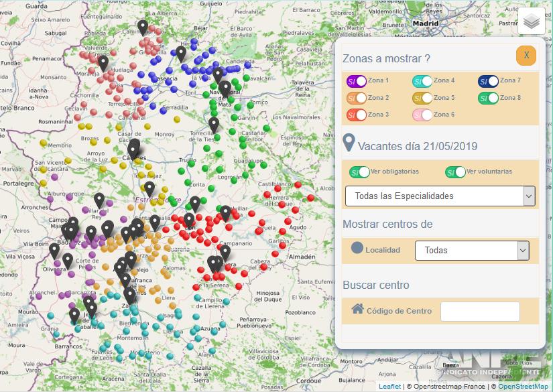Click the black pin near Hervás in blue zone

pyautogui.click(x=181, y=53)
